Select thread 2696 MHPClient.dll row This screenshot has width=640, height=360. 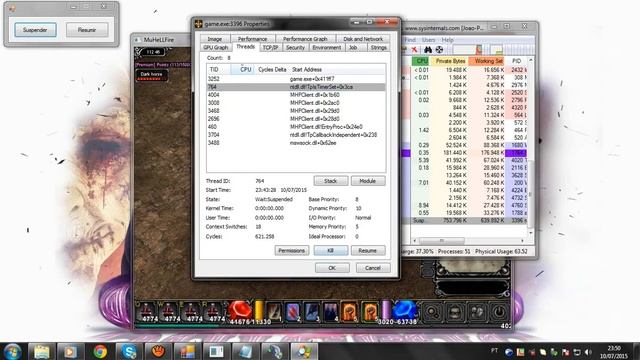[x=296, y=119]
